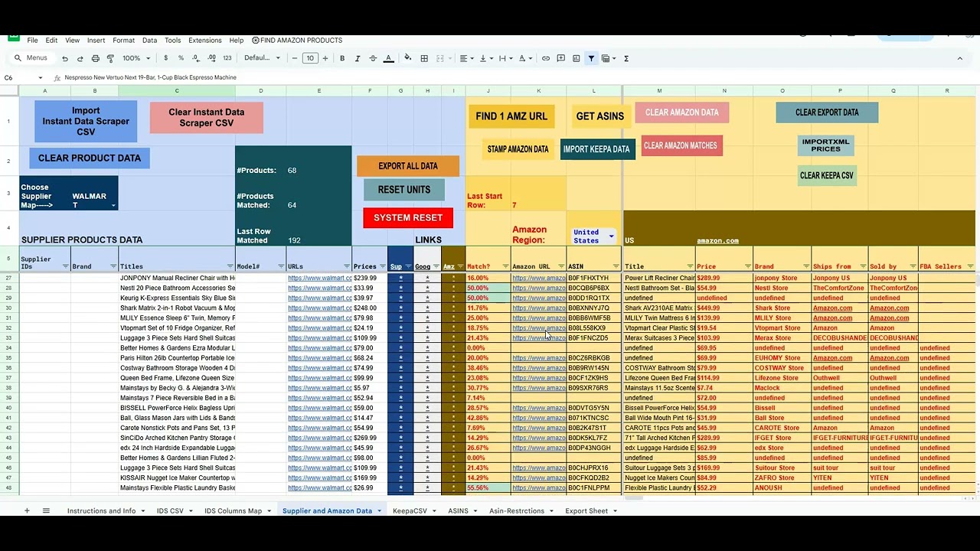Viewport: 980px width, 551px height.
Task: Toggle the filter icon in toolbar
Action: (591, 58)
